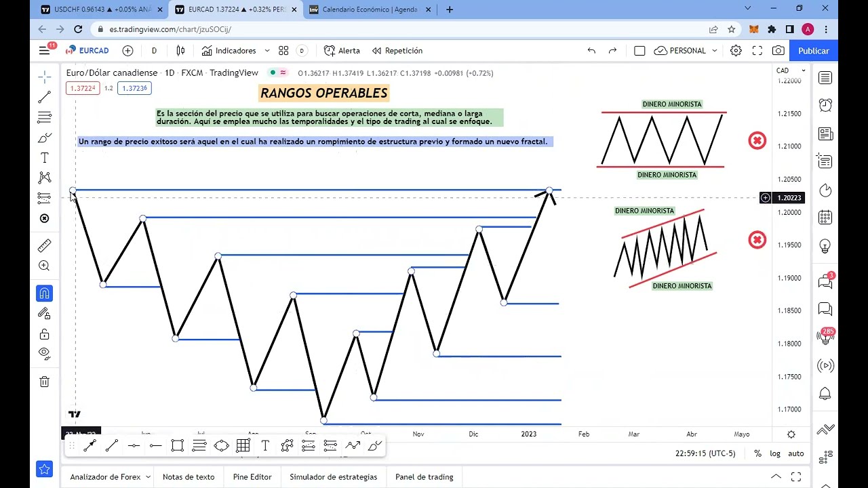Open the time zone UTC-5 selector
The height and width of the screenshot is (488, 868).
(705, 453)
